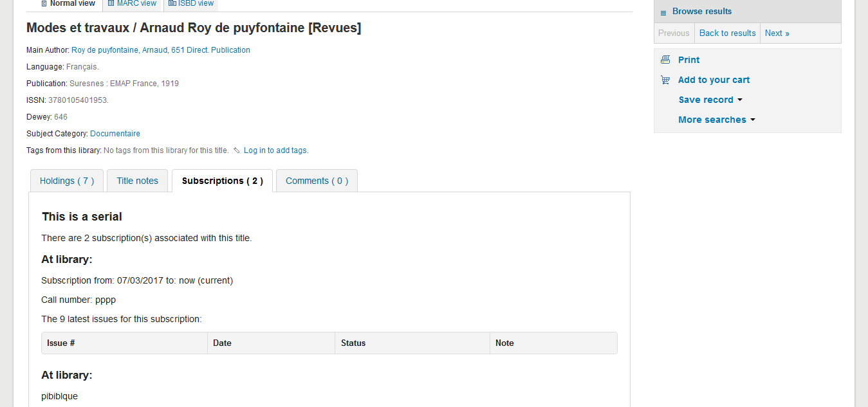Click the Browse results list icon
This screenshot has height=407, width=868.
[x=663, y=12]
